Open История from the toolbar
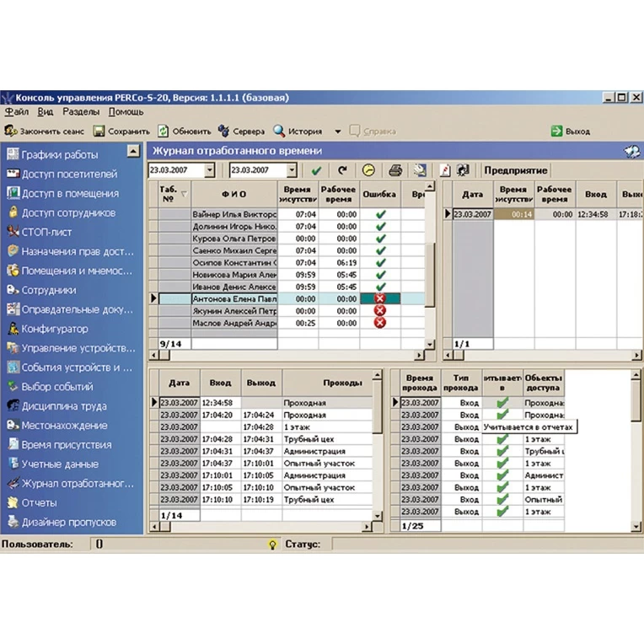644x644 pixels. 298,131
